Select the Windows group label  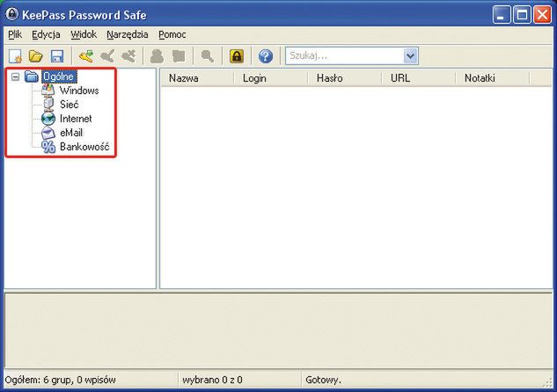pos(79,91)
